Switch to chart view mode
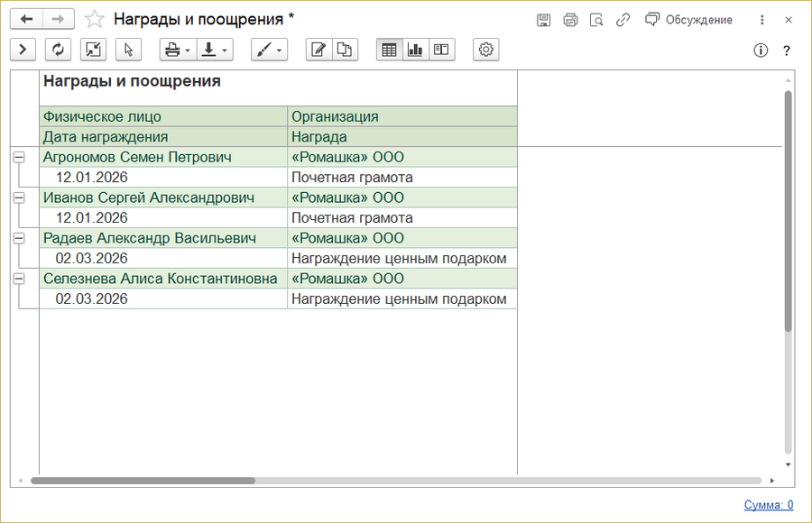 415,50
